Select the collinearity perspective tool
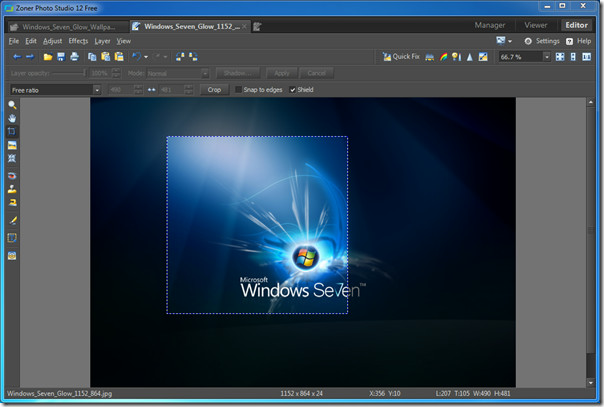 tap(12, 158)
